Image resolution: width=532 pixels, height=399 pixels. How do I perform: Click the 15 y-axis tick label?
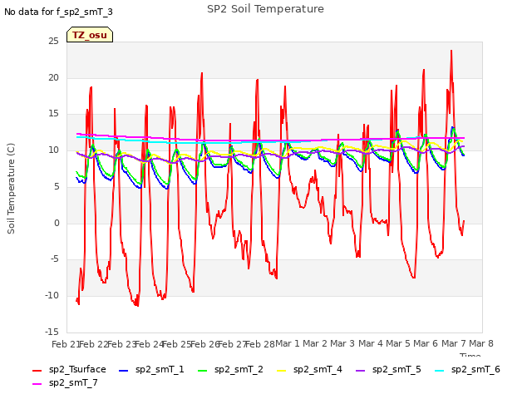pyautogui.click(x=53, y=114)
